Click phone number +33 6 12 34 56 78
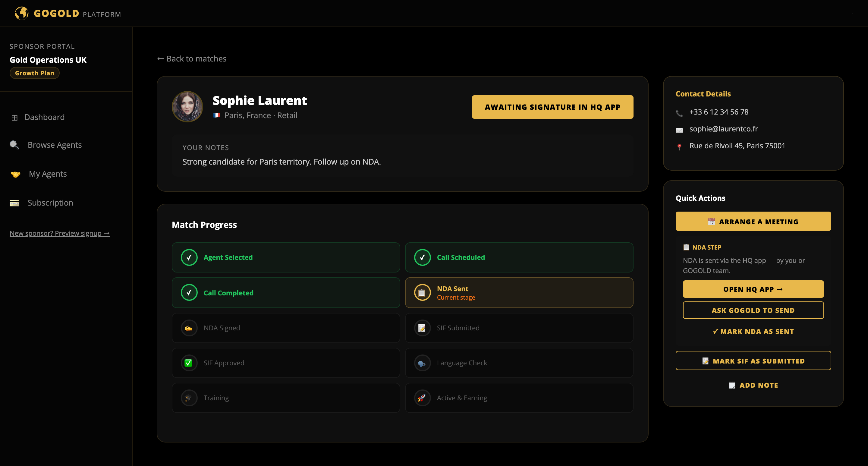The height and width of the screenshot is (466, 868). 719,112
